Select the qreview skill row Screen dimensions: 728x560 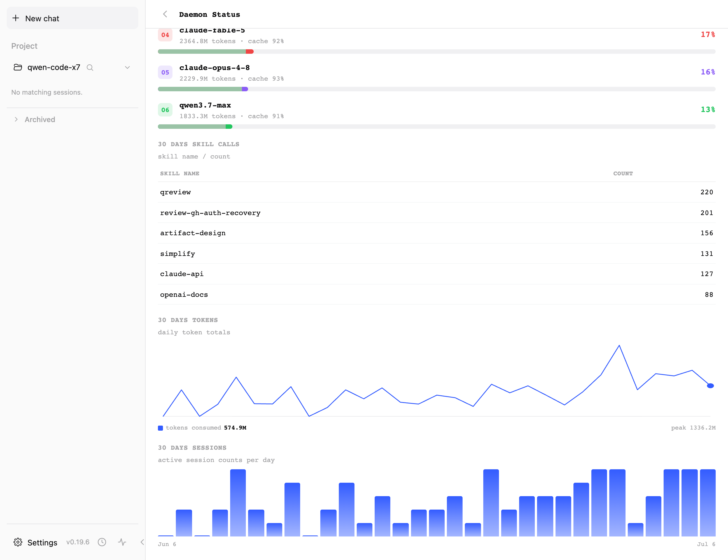(x=437, y=192)
